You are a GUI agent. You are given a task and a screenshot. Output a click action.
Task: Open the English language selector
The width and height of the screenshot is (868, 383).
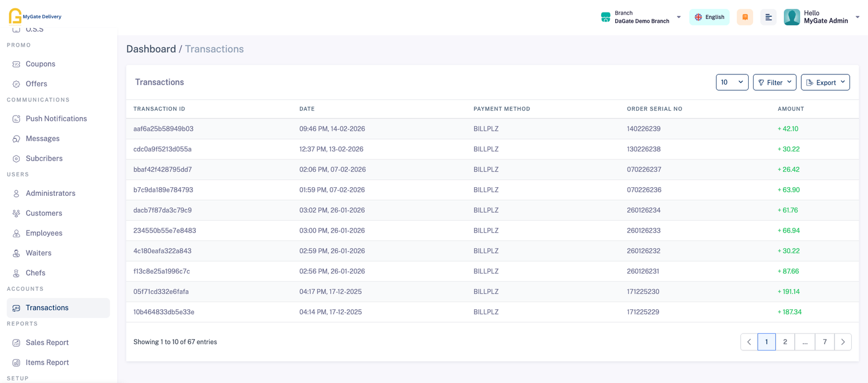tap(709, 17)
